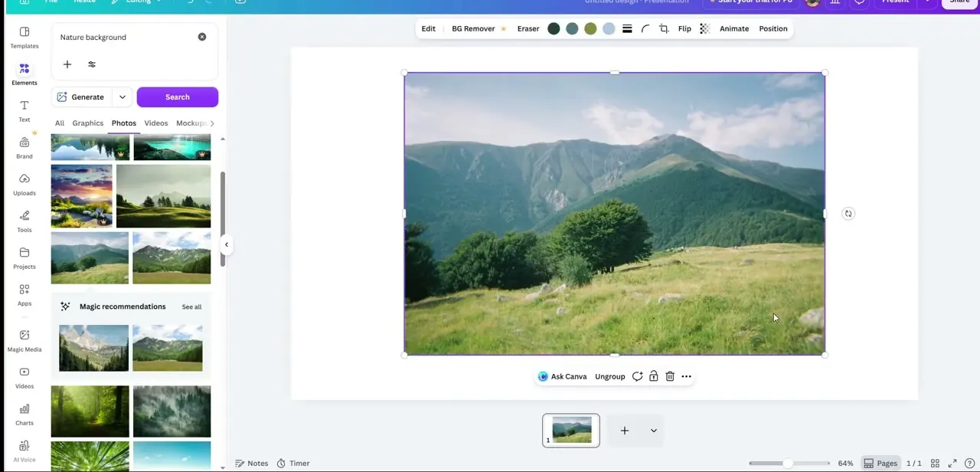Open search filters sliders icon
The image size is (980, 472).
(x=92, y=64)
